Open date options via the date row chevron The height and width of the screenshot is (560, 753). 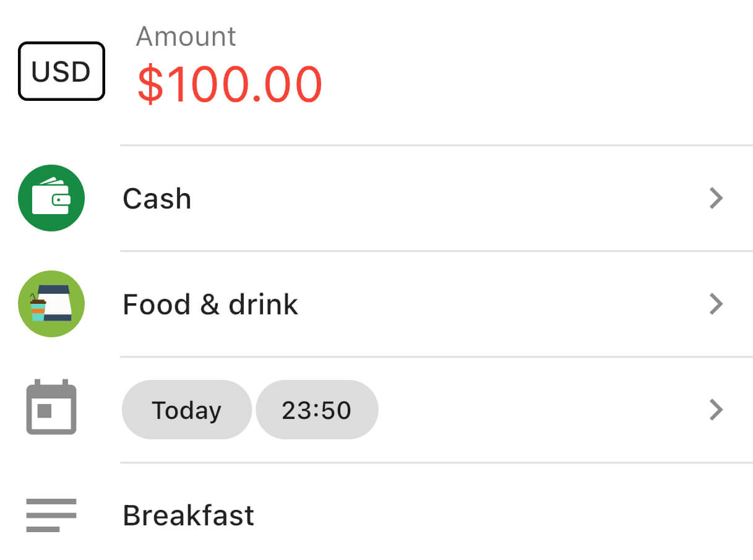716,410
